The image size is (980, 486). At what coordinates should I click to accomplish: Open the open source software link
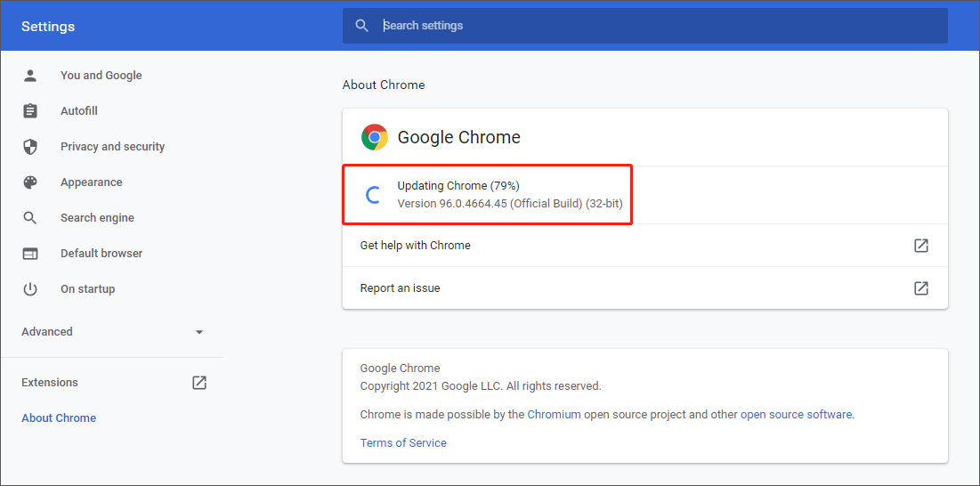(797, 414)
